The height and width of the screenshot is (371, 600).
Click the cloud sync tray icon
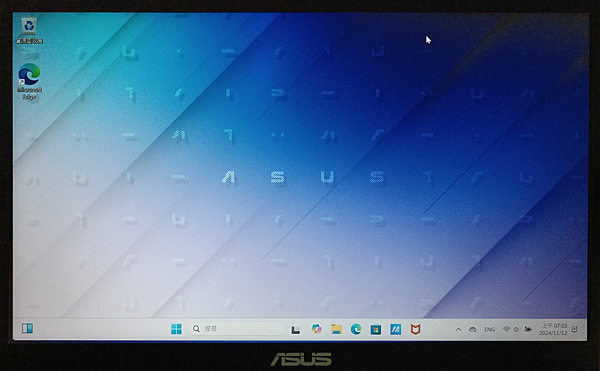pos(473,329)
